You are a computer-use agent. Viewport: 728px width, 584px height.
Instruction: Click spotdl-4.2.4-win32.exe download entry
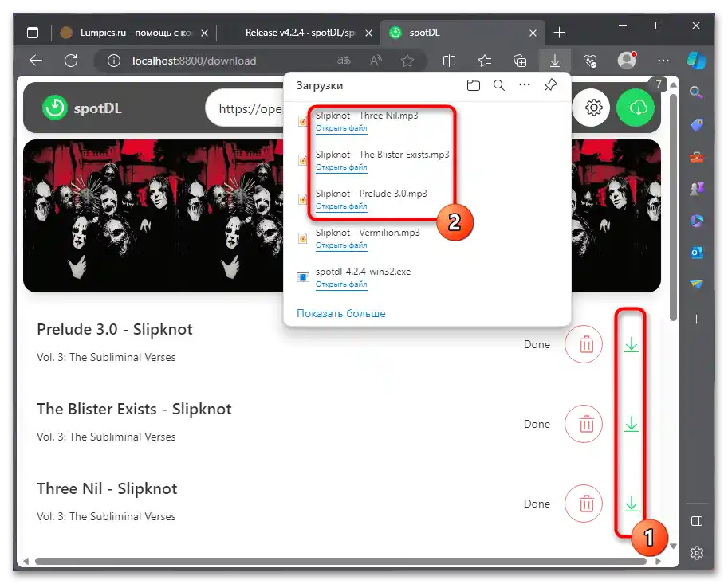point(427,277)
